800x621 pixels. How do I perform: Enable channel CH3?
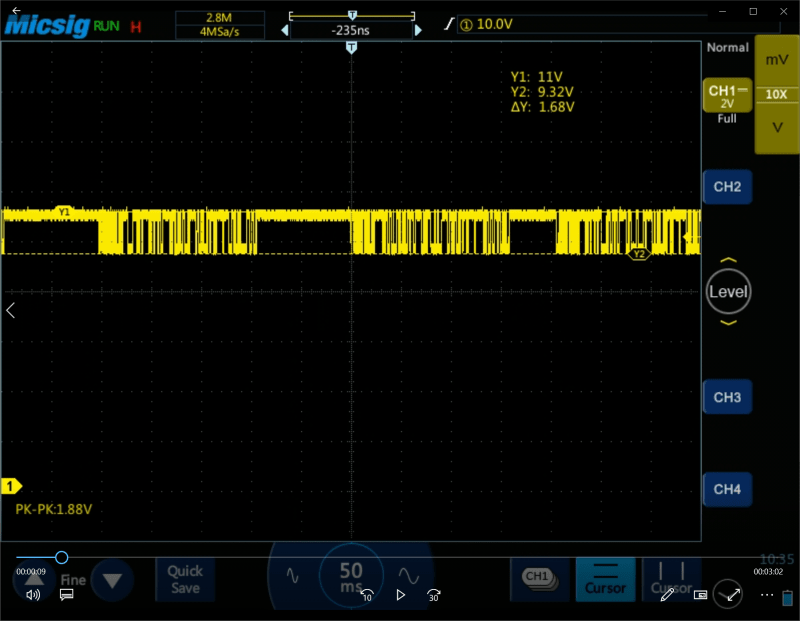click(x=727, y=397)
